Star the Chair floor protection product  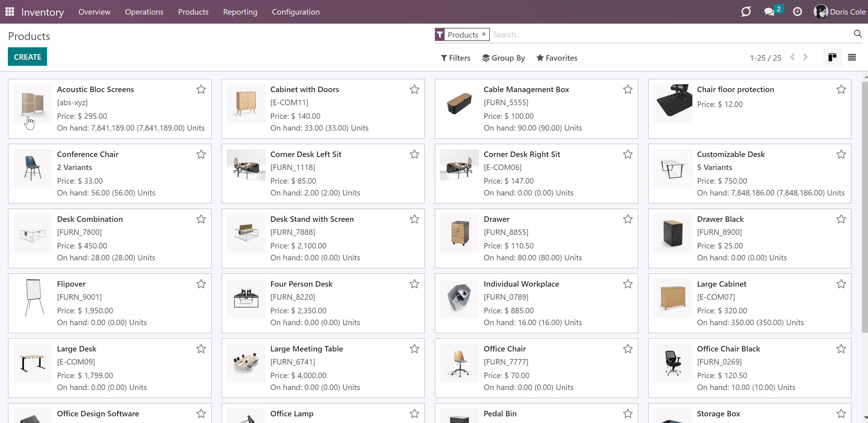tap(841, 89)
